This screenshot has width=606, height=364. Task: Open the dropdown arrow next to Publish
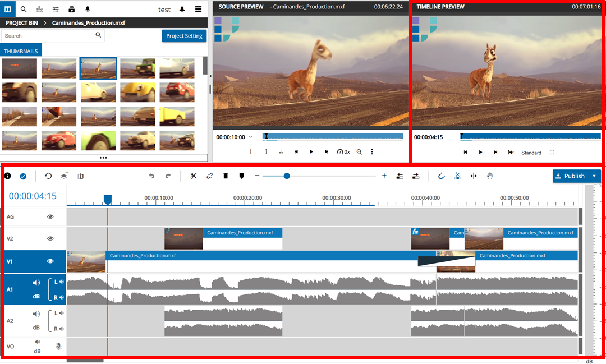[x=595, y=176]
